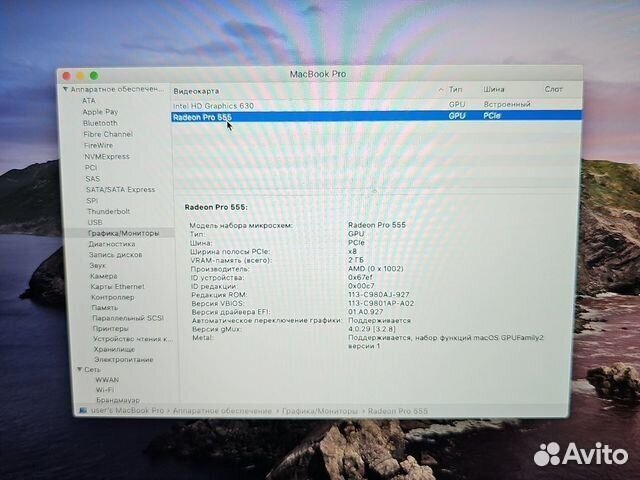
Task: Open Хранилище in the sidebar
Action: click(x=114, y=349)
